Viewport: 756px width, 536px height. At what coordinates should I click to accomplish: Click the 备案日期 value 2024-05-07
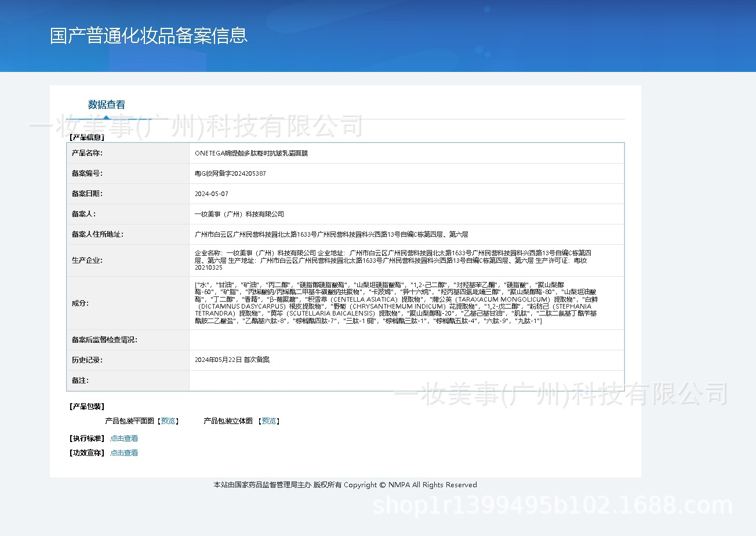(x=212, y=194)
